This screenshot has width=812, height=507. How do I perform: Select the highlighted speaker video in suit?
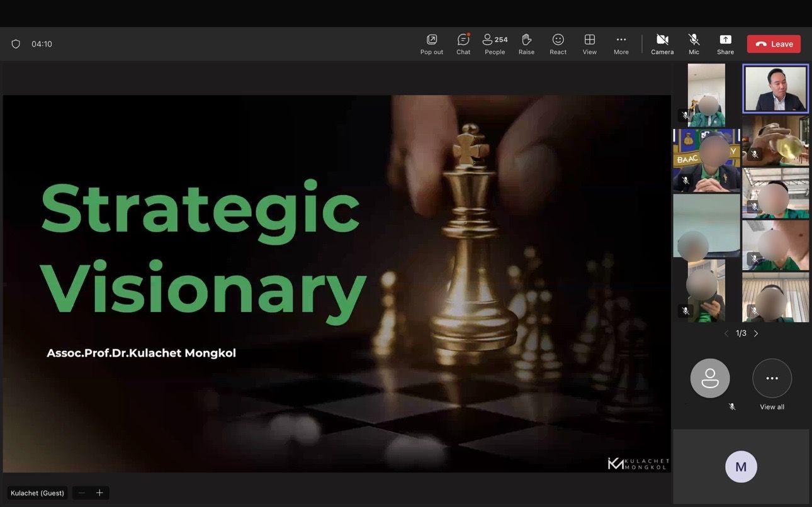(x=775, y=89)
